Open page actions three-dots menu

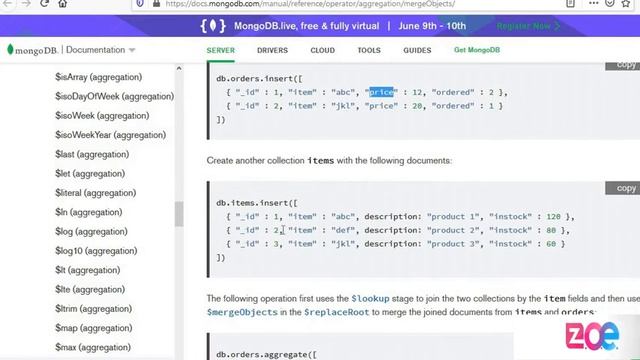click(593, 3)
